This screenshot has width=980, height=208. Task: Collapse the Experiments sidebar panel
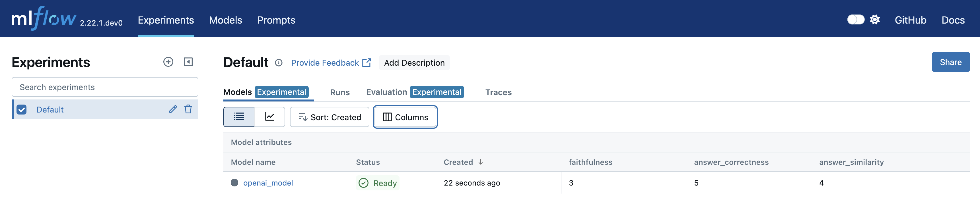coord(188,62)
